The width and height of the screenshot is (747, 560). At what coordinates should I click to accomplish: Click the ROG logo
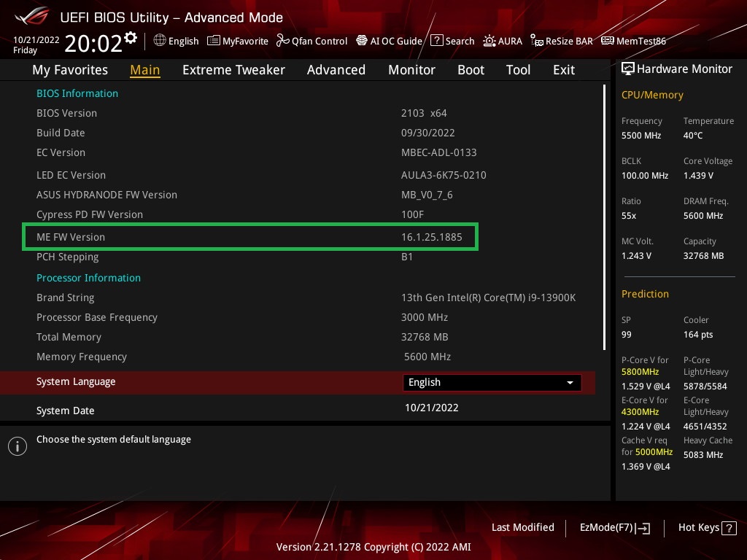(31, 16)
